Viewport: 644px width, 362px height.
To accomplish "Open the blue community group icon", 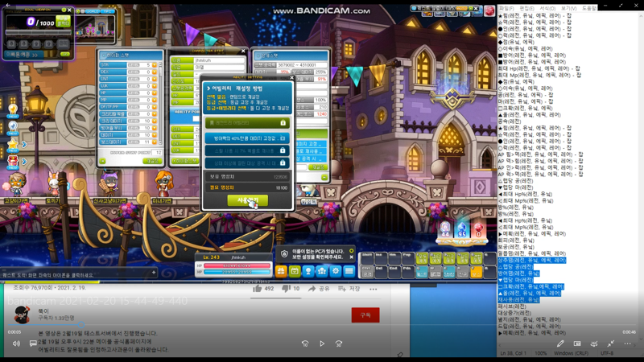I will [x=322, y=271].
